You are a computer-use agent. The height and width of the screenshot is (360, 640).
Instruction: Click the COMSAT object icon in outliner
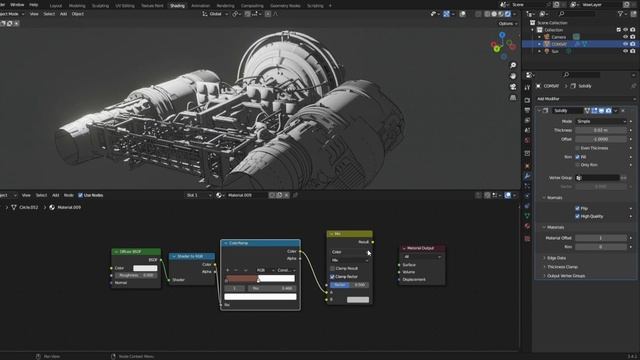tap(547, 44)
